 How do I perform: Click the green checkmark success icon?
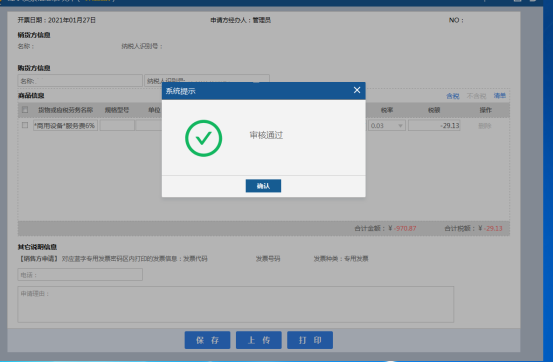coord(203,138)
